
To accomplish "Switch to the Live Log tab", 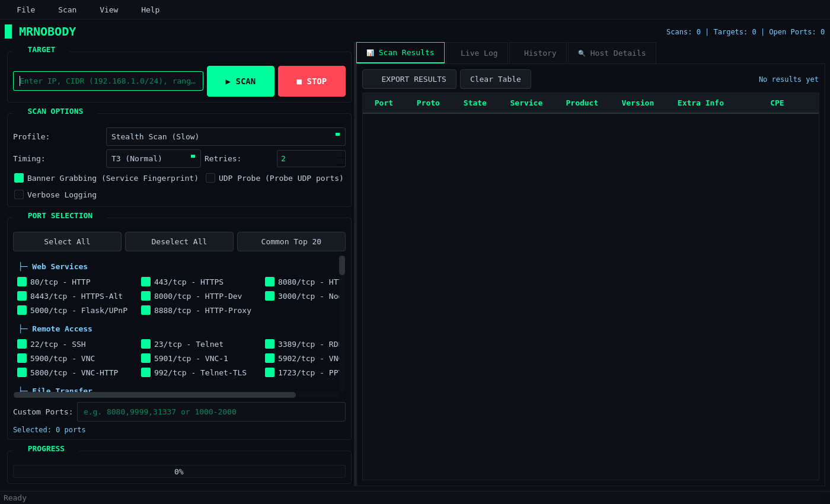I will point(477,53).
